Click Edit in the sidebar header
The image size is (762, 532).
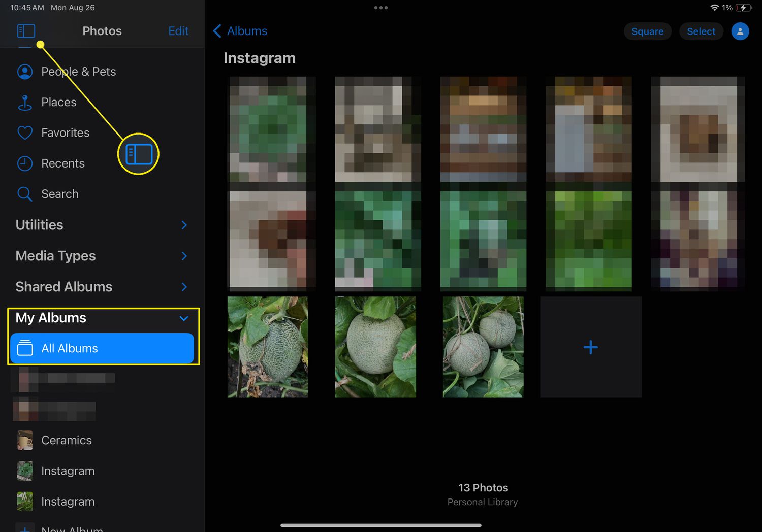178,31
